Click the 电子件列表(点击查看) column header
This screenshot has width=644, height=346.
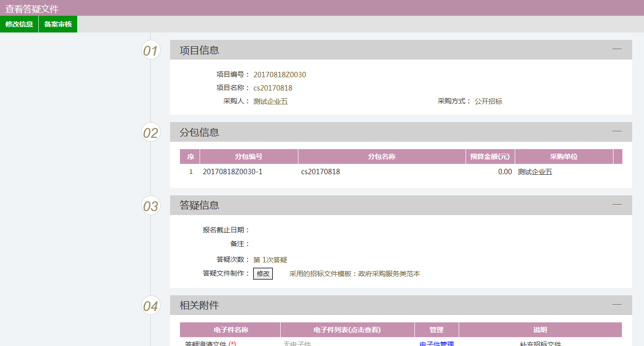[347, 330]
